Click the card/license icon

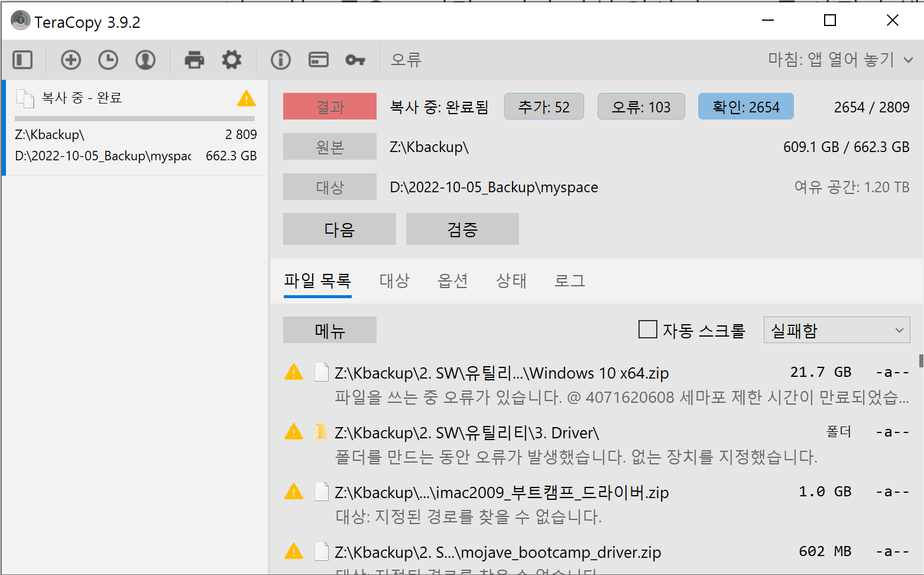319,60
